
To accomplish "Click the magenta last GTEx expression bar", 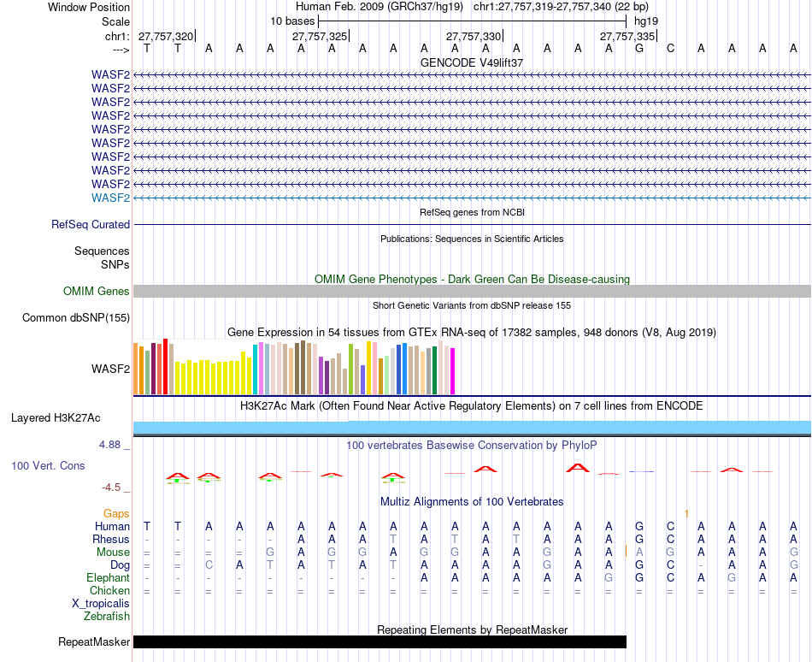I will (x=453, y=371).
